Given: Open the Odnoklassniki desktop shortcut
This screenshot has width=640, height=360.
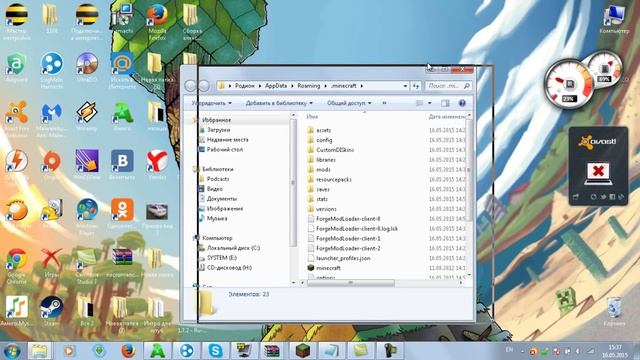Looking at the screenshot, I should pos(122,213).
